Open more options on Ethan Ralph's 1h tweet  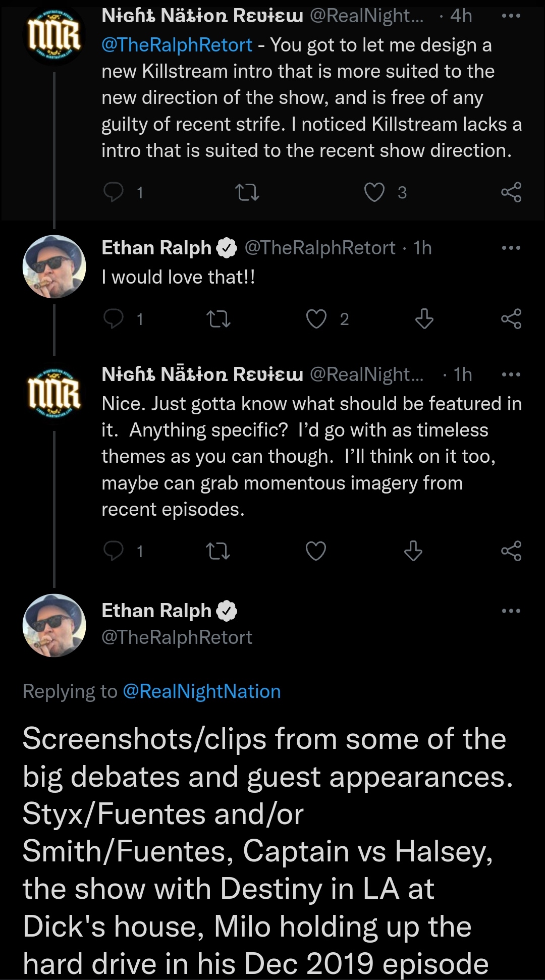(511, 248)
